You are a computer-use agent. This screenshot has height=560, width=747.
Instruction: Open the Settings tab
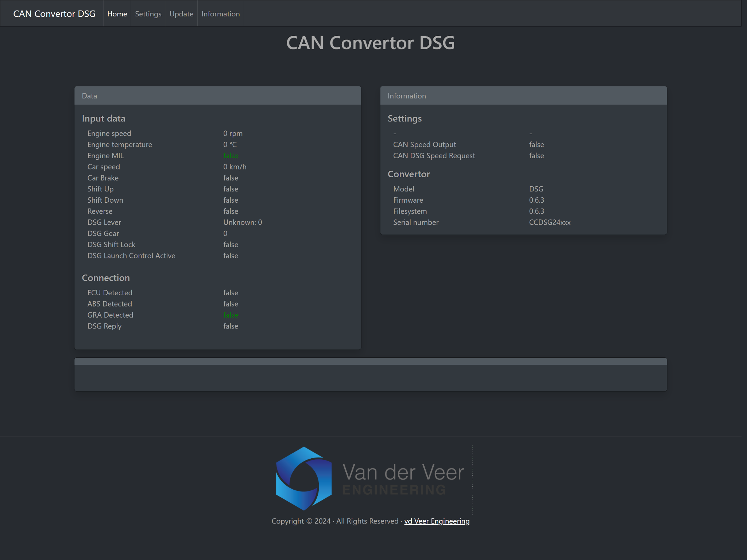[x=148, y=13]
